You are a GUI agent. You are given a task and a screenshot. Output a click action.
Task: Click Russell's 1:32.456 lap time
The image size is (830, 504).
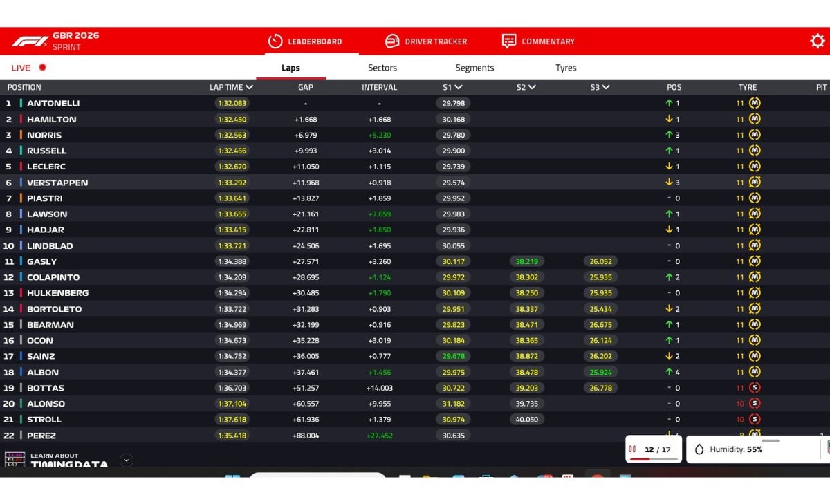pyautogui.click(x=232, y=151)
